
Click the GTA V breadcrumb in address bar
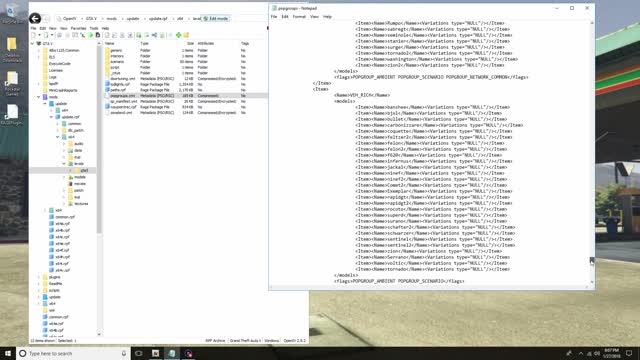[91, 19]
